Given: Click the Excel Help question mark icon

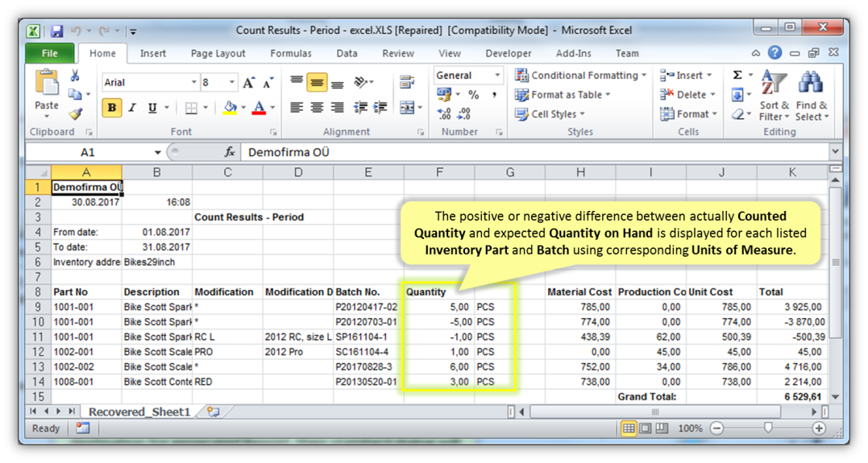Looking at the screenshot, I should click(x=775, y=52).
